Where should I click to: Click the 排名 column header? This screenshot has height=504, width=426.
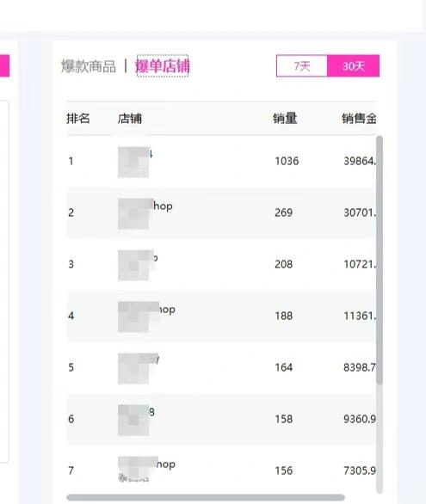(x=78, y=119)
